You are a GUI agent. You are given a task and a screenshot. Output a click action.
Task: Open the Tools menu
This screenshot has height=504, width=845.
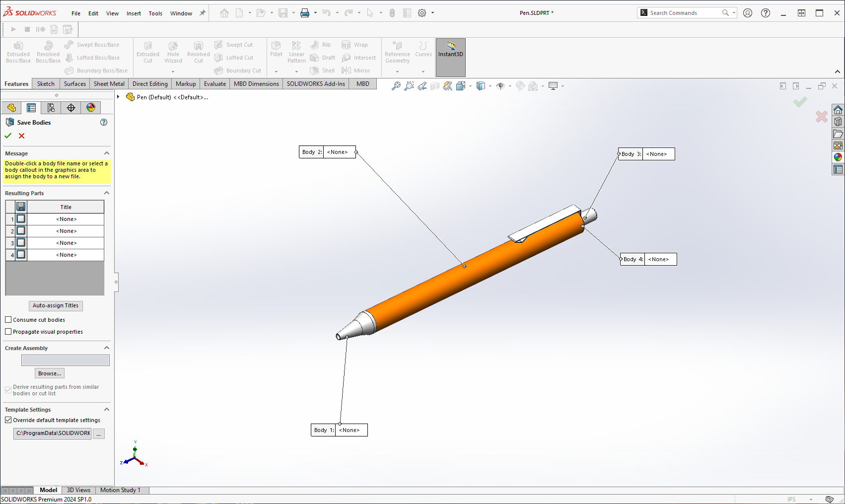[155, 13]
